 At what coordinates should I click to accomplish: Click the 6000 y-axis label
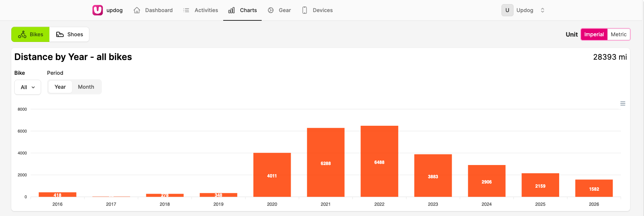pos(22,131)
